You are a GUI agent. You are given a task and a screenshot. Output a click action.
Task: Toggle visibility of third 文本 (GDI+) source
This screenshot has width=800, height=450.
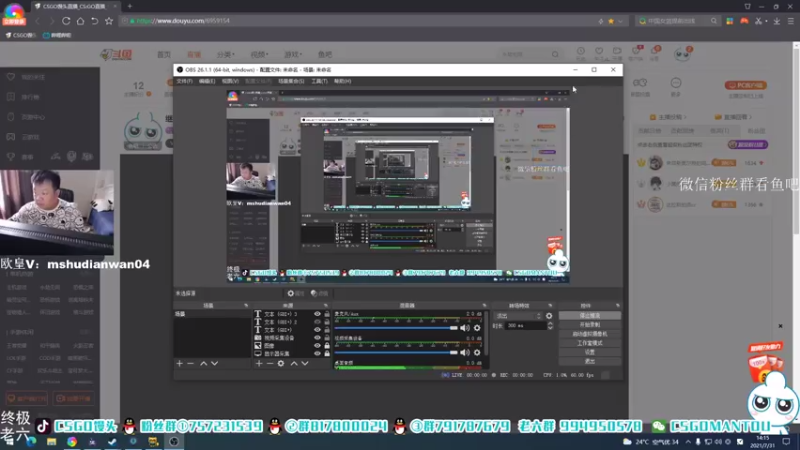pos(317,330)
